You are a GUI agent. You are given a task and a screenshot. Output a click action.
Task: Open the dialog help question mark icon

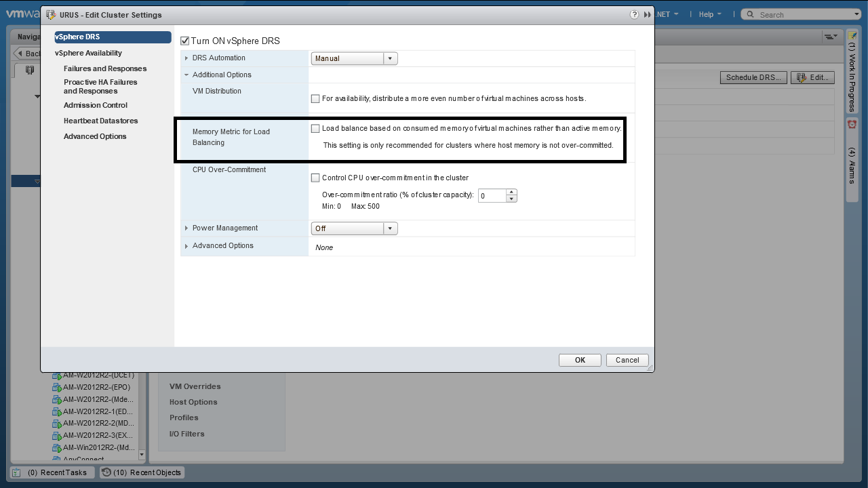pyautogui.click(x=634, y=14)
